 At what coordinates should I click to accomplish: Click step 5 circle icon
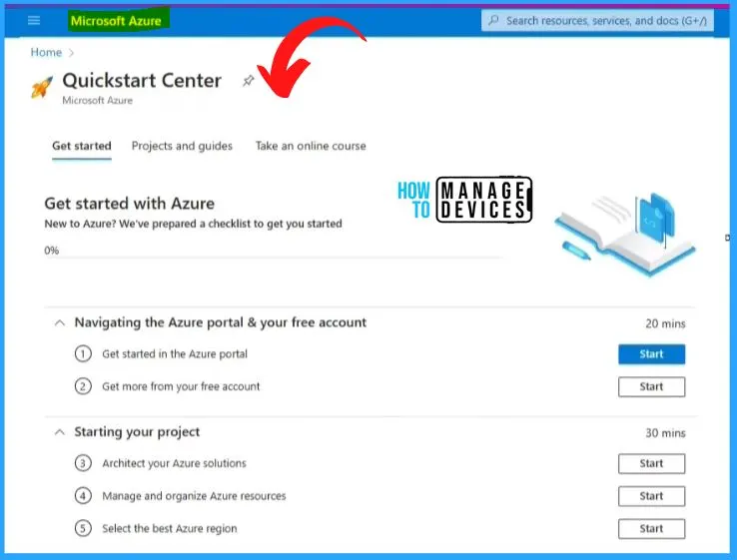tap(83, 528)
